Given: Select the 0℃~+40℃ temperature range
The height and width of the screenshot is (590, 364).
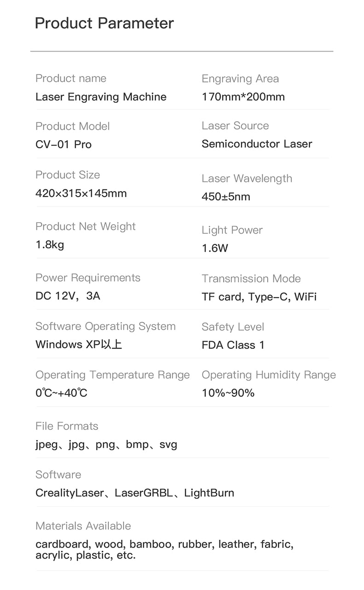Looking at the screenshot, I should [61, 393].
